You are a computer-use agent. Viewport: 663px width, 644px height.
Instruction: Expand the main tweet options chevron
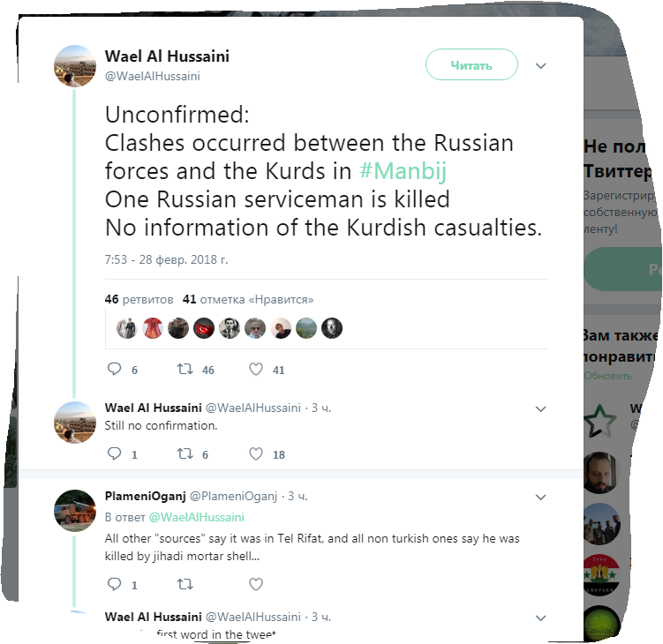(541, 66)
